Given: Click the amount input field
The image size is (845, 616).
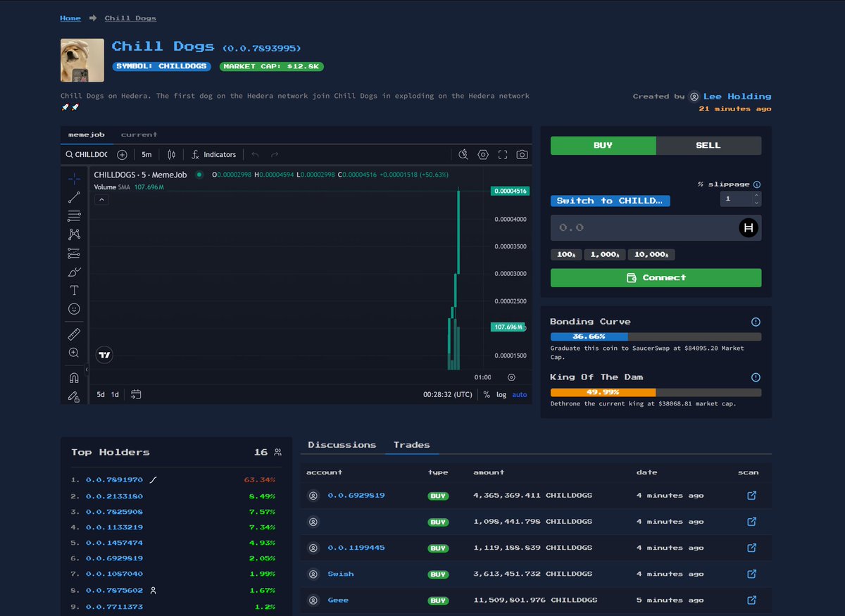Looking at the screenshot, I should point(656,228).
